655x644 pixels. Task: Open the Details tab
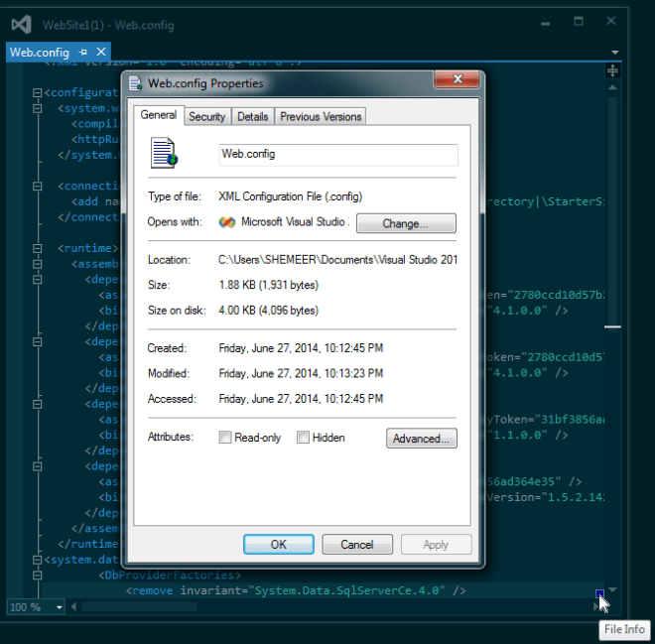point(252,116)
